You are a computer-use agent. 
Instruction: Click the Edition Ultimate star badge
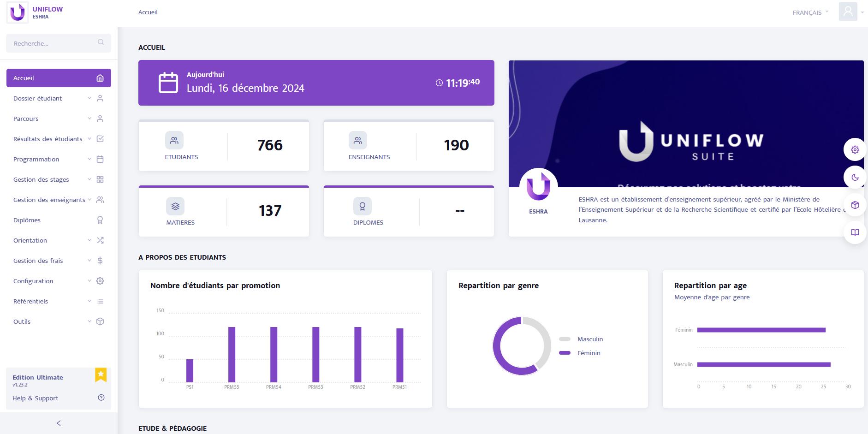(101, 375)
